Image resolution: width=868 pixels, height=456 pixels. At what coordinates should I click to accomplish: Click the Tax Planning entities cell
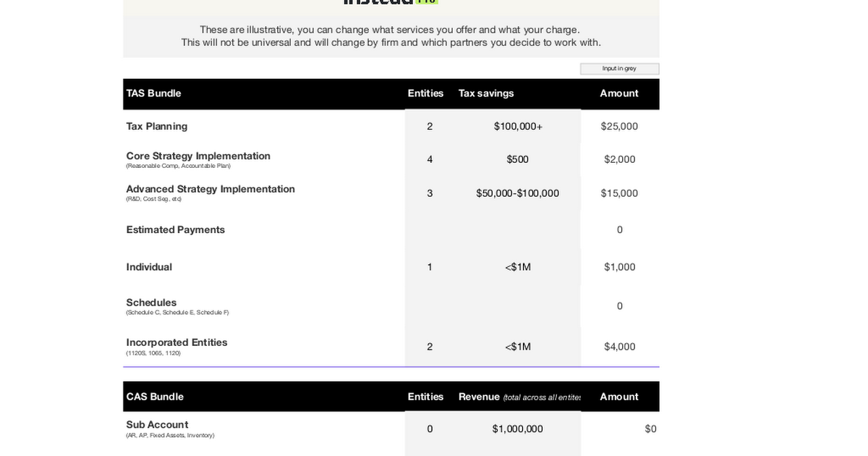(430, 126)
